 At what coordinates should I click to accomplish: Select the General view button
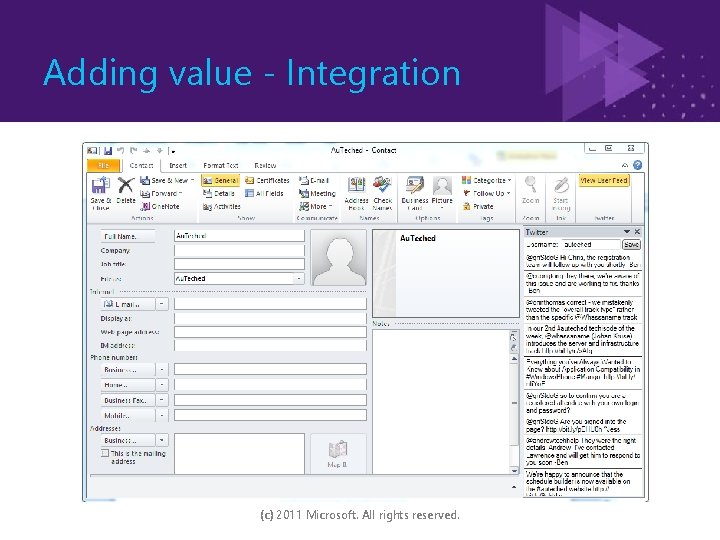220,180
